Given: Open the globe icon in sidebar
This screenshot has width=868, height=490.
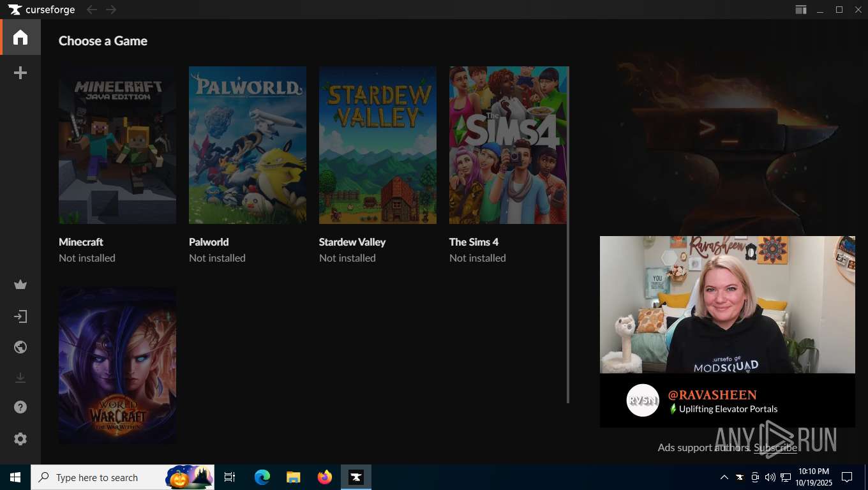Looking at the screenshot, I should 20,347.
